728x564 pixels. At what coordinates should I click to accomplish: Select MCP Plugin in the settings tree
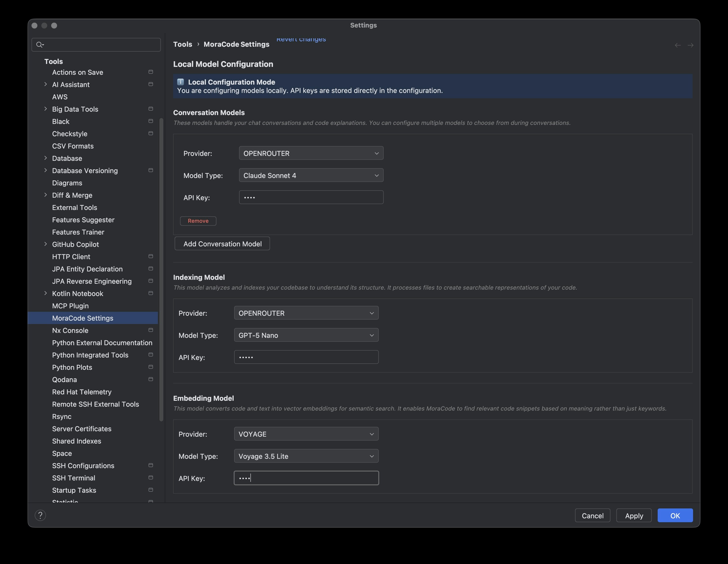pyautogui.click(x=70, y=306)
